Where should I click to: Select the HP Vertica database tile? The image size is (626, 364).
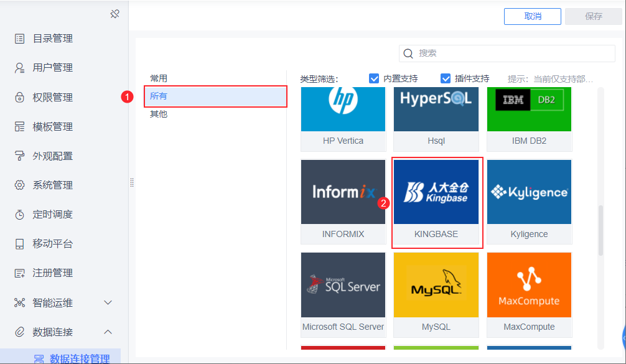point(343,119)
